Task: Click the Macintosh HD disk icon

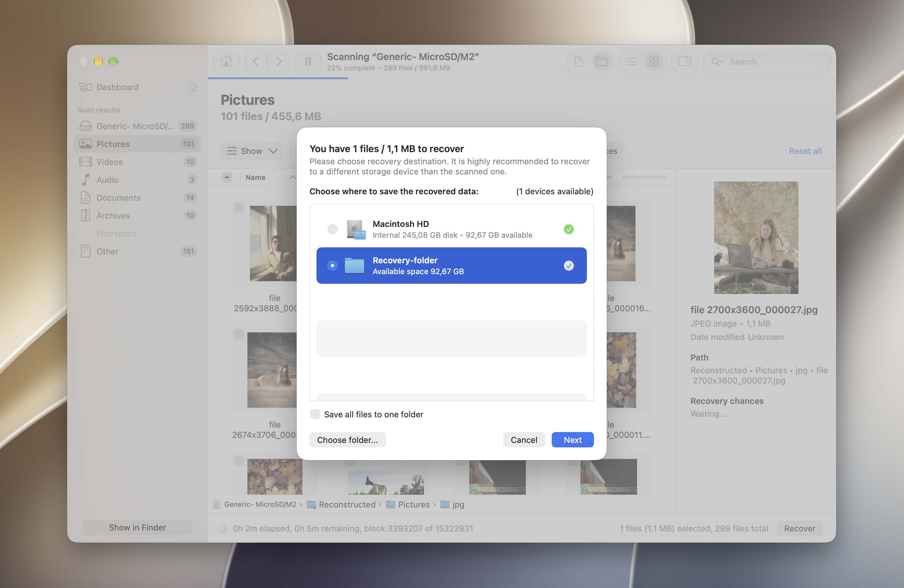Action: coord(356,229)
